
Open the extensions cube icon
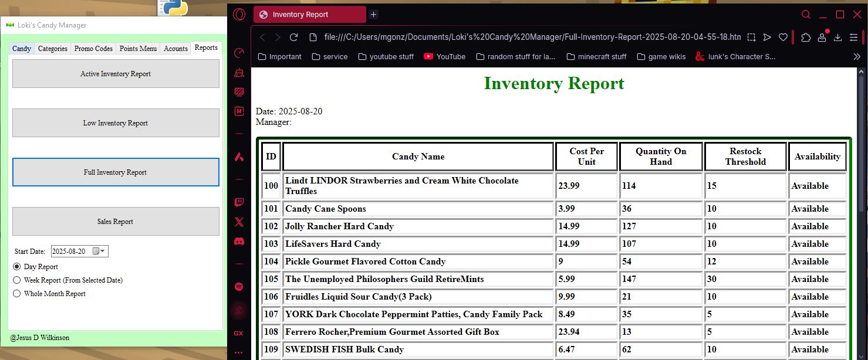coord(806,37)
